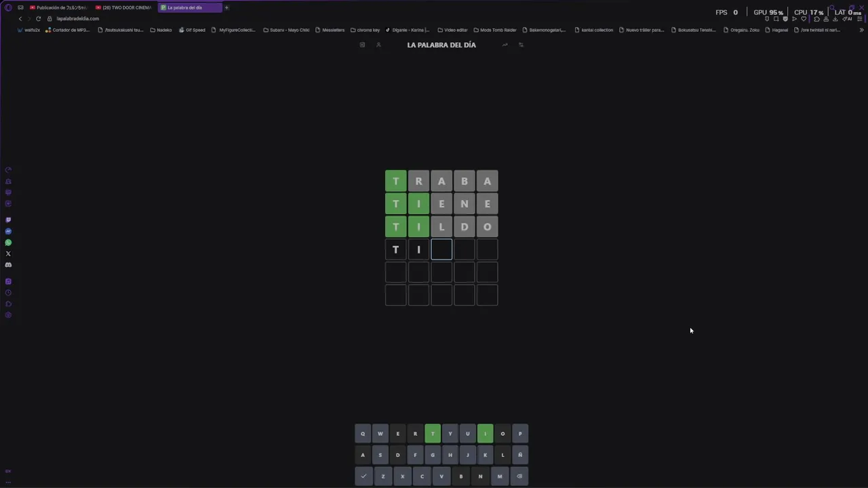
Task: Open the kantai collection bookmark
Action: pos(593,30)
